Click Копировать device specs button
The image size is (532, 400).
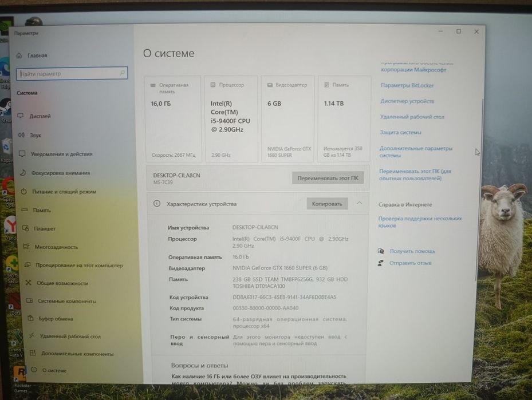(327, 204)
